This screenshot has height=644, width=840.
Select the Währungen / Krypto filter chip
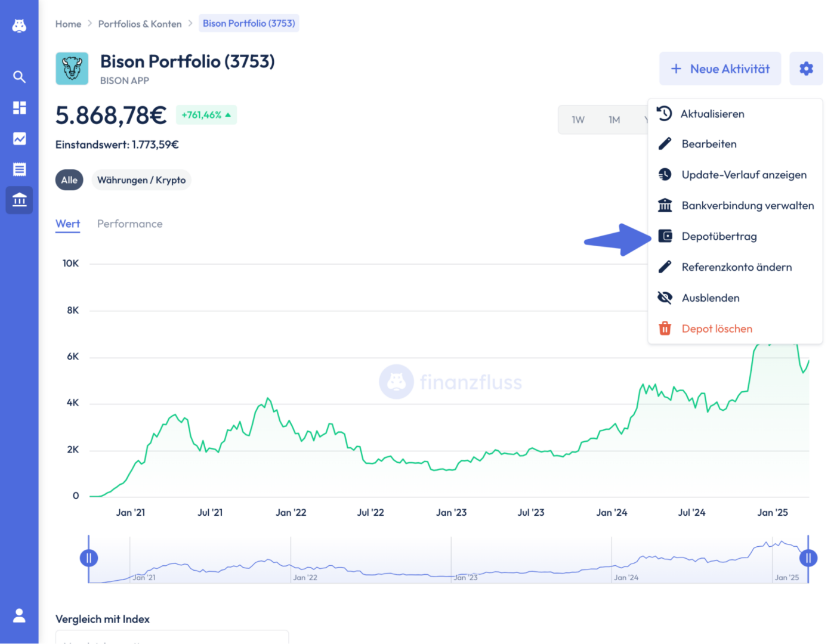click(x=141, y=180)
